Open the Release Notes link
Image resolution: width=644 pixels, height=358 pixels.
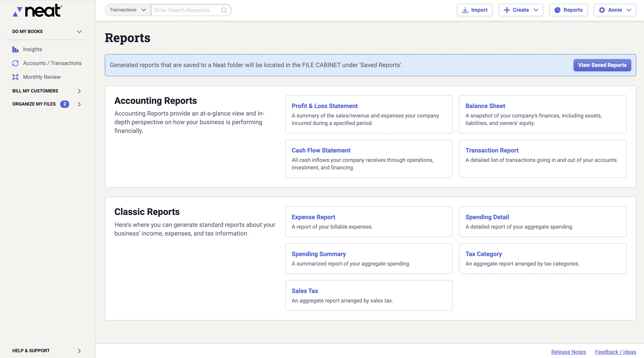click(568, 352)
